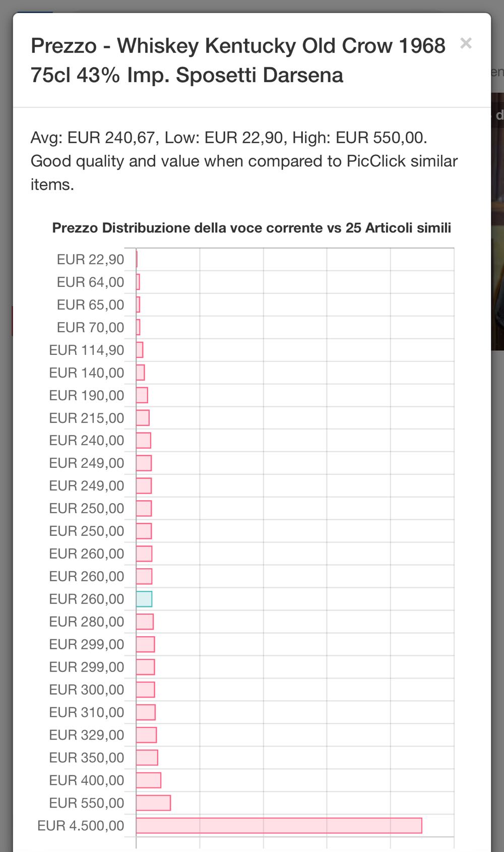Click the teal highlighted EUR 260,00 bar
Screen dimensions: 504x852
point(144,599)
